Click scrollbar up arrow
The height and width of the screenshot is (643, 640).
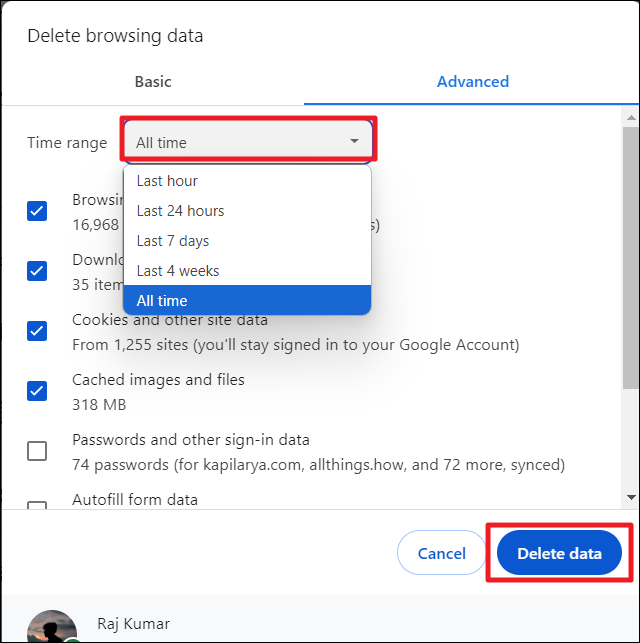point(630,118)
